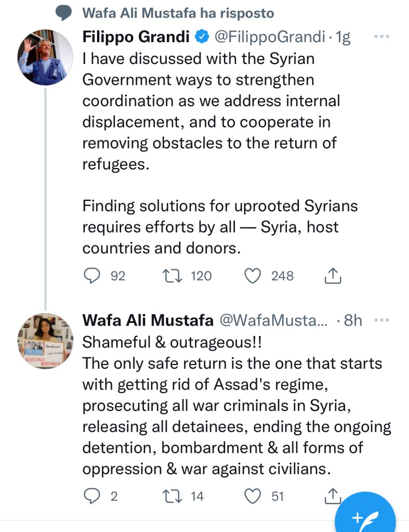Tap the "Wafa Ali Mustafa ha risposto" label
The width and height of the screenshot is (409, 532).
178,12
